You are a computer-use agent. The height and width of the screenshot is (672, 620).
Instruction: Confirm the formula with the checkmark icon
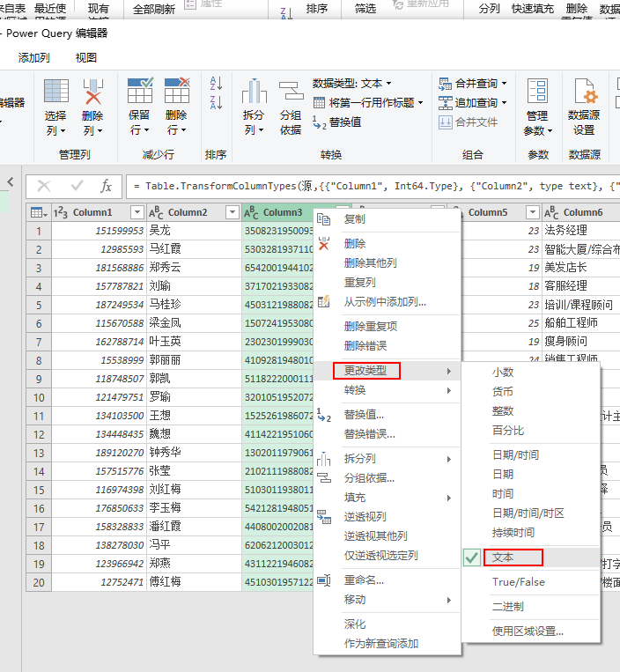pos(77,186)
